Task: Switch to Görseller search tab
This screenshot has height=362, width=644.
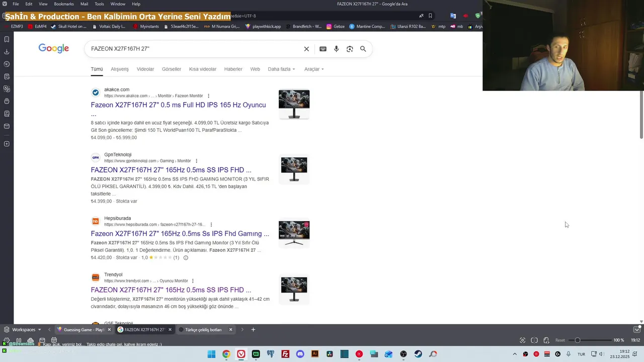Action: pos(172,69)
